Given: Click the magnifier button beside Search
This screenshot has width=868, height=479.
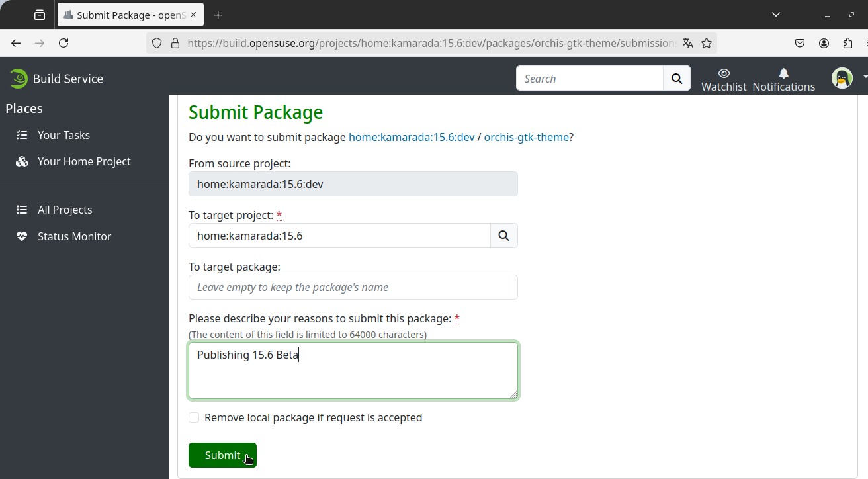Looking at the screenshot, I should point(677,79).
